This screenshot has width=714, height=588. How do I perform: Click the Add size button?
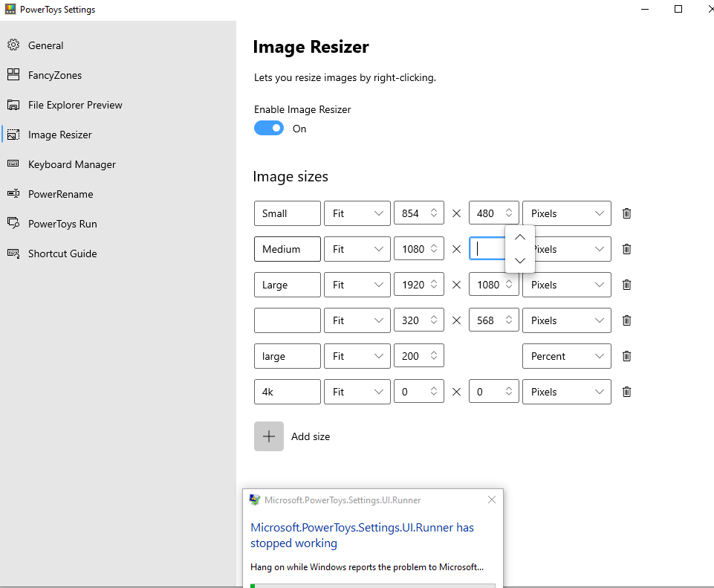(x=269, y=436)
